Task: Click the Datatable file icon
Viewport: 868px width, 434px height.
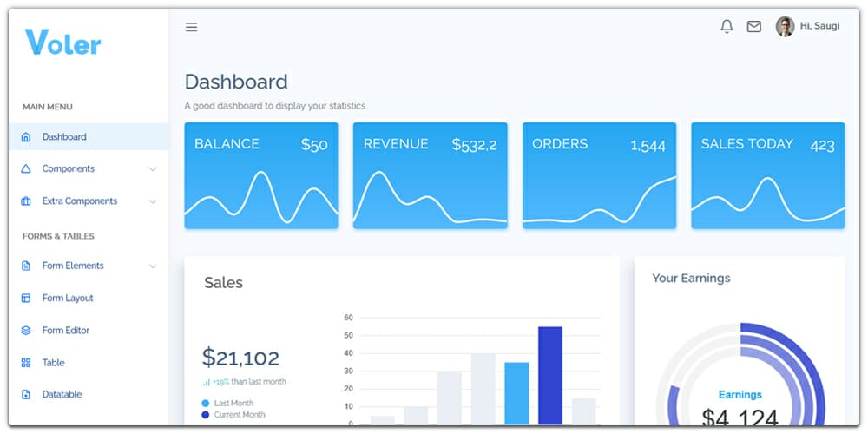Action: (x=25, y=395)
